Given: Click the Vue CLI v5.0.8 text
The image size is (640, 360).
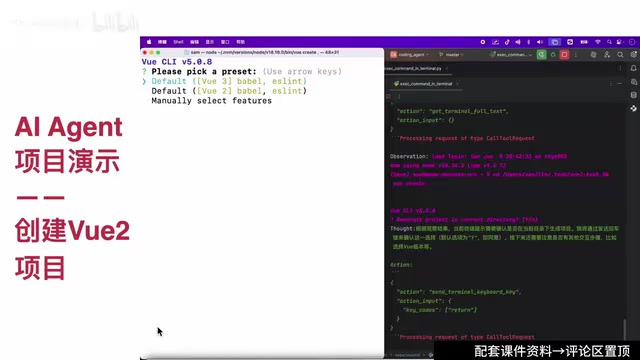Looking at the screenshot, I should (x=177, y=62).
